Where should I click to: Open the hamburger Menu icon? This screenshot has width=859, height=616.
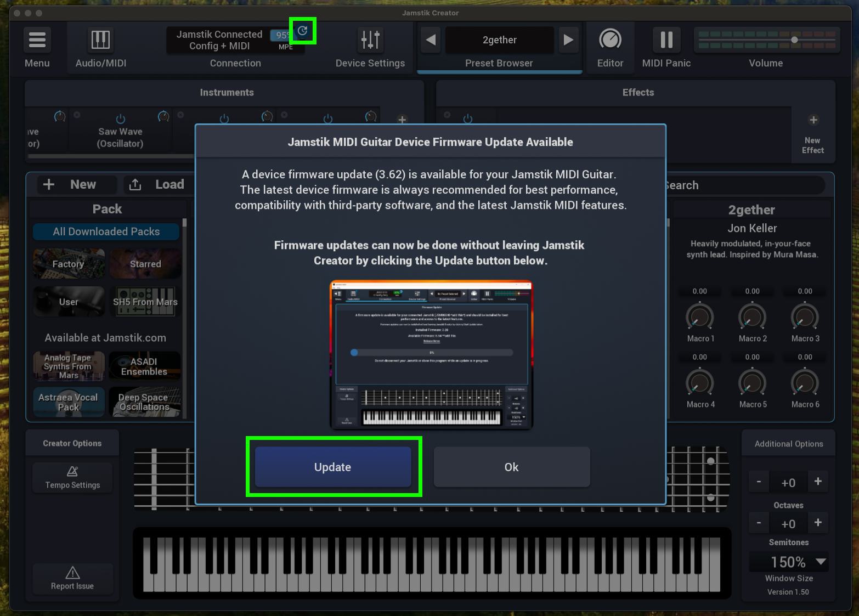click(37, 40)
